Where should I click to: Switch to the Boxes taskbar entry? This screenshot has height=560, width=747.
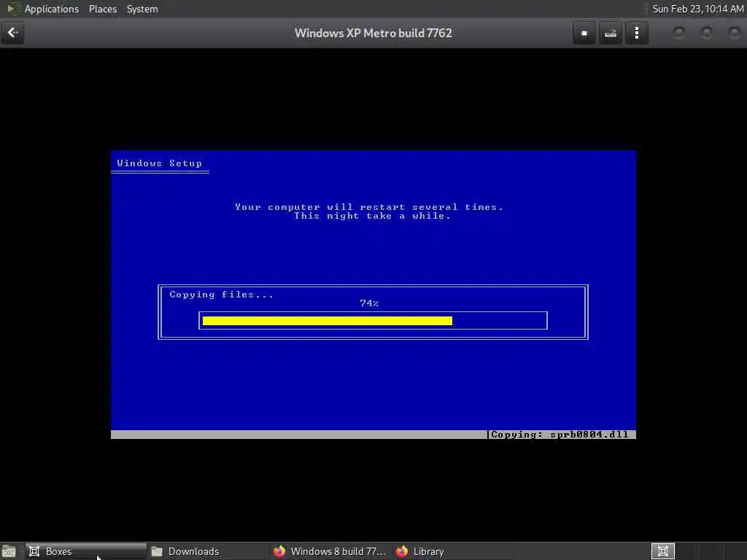click(86, 551)
